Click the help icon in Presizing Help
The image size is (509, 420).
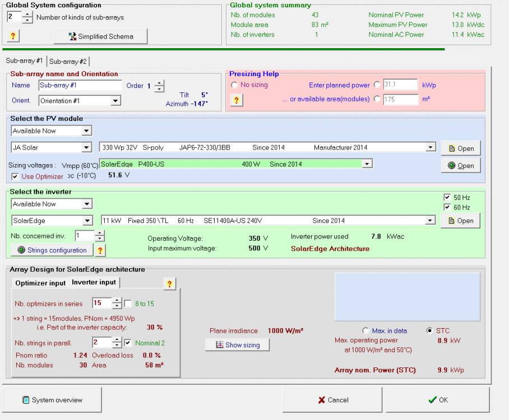pyautogui.click(x=237, y=100)
